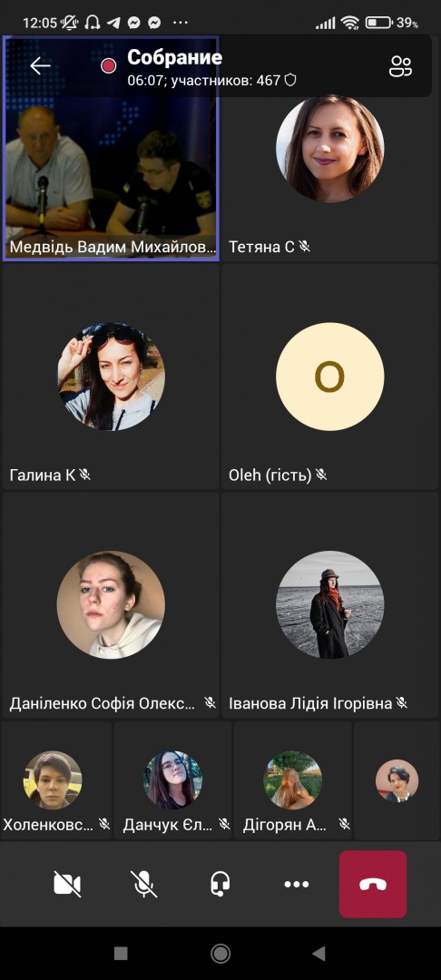Hang up with the red call button
Image resolution: width=441 pixels, height=980 pixels.
coord(373,884)
